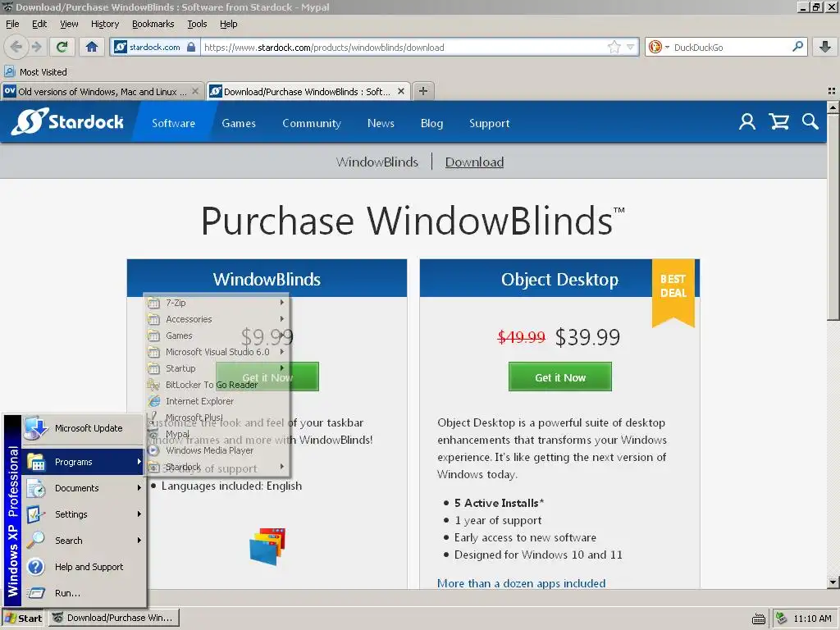Screen dimensions: 840x630
Task: Expand the Stardock programs folder
Action: tap(217, 467)
